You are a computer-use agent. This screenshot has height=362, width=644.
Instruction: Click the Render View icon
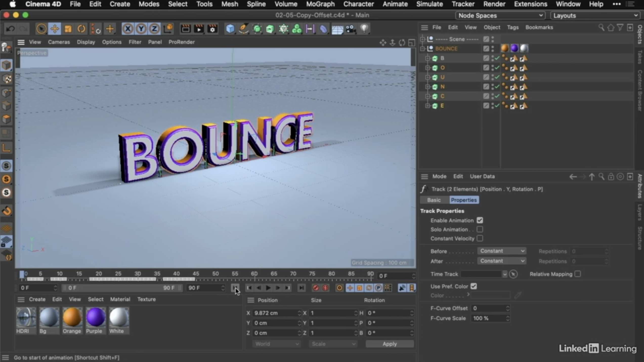click(185, 29)
